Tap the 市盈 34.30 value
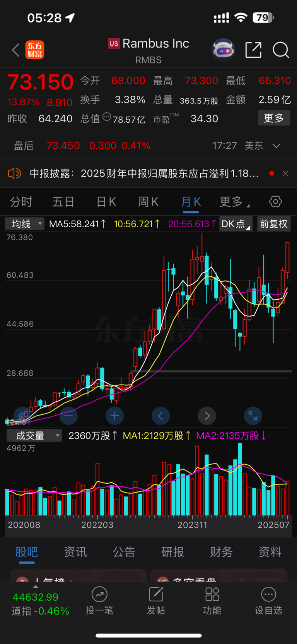The image size is (297, 644). coord(204,118)
